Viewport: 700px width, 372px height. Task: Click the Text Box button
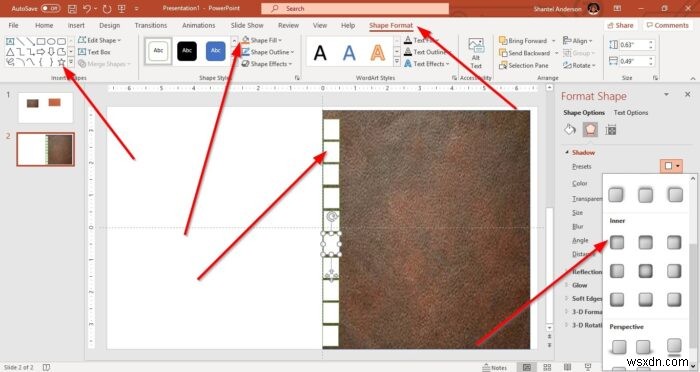(x=94, y=52)
